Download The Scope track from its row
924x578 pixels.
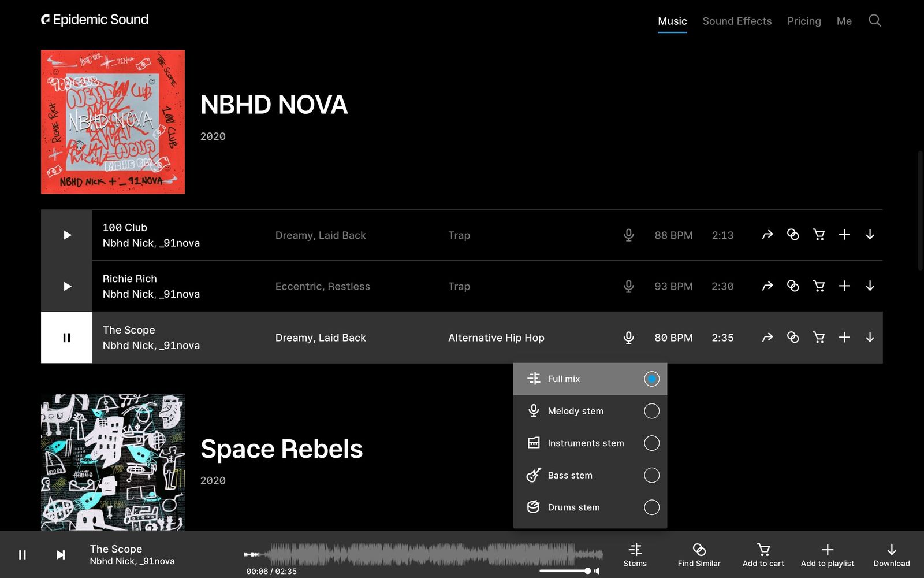[x=870, y=338]
